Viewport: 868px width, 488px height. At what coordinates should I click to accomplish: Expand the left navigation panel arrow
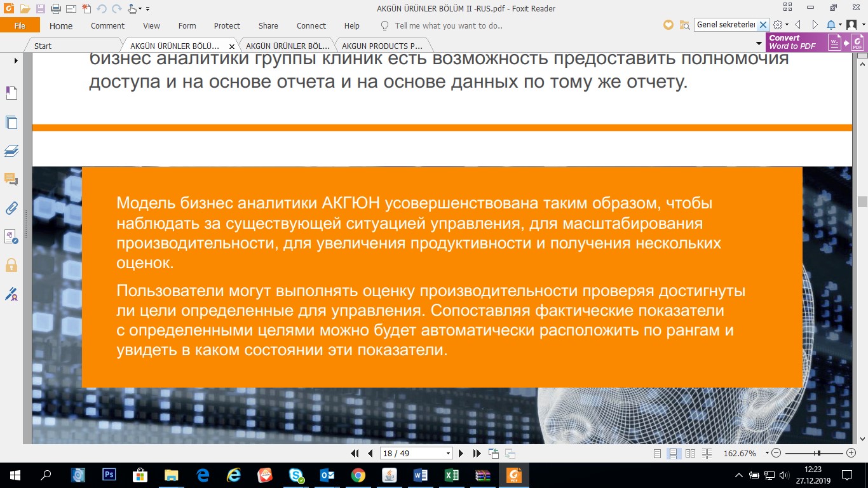click(x=16, y=61)
